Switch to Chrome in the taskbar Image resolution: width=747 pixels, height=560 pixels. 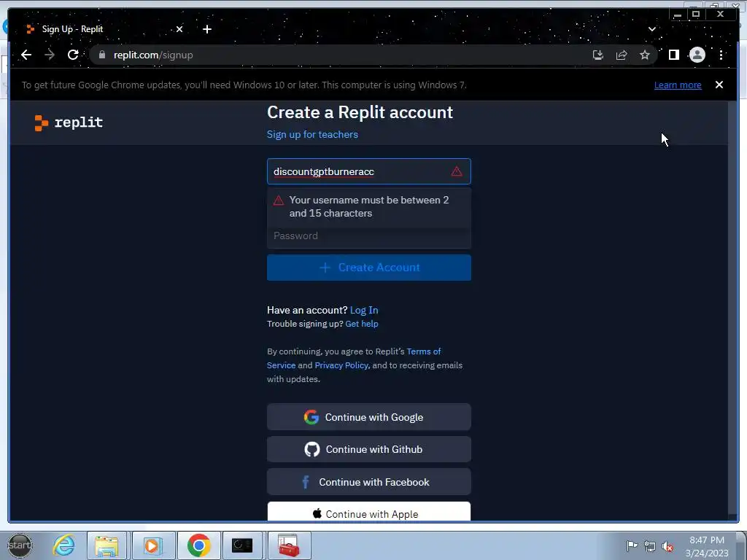(198, 545)
